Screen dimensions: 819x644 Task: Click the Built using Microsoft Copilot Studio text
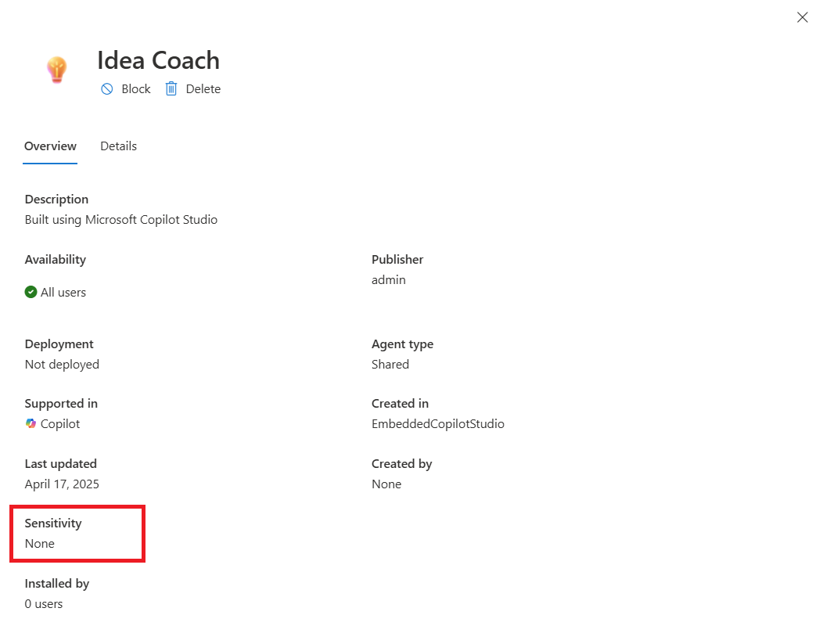[121, 220]
